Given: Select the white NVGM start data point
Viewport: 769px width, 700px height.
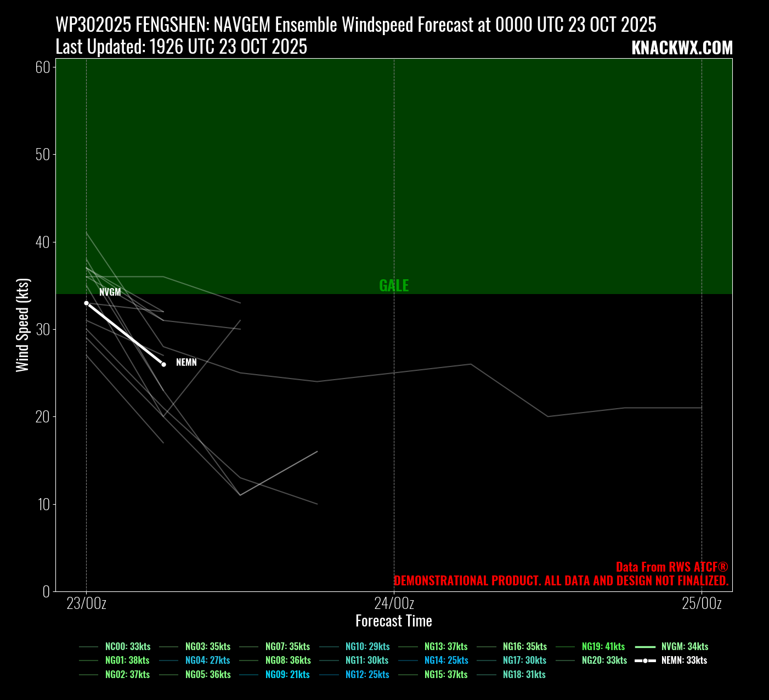Looking at the screenshot, I should pos(86,303).
